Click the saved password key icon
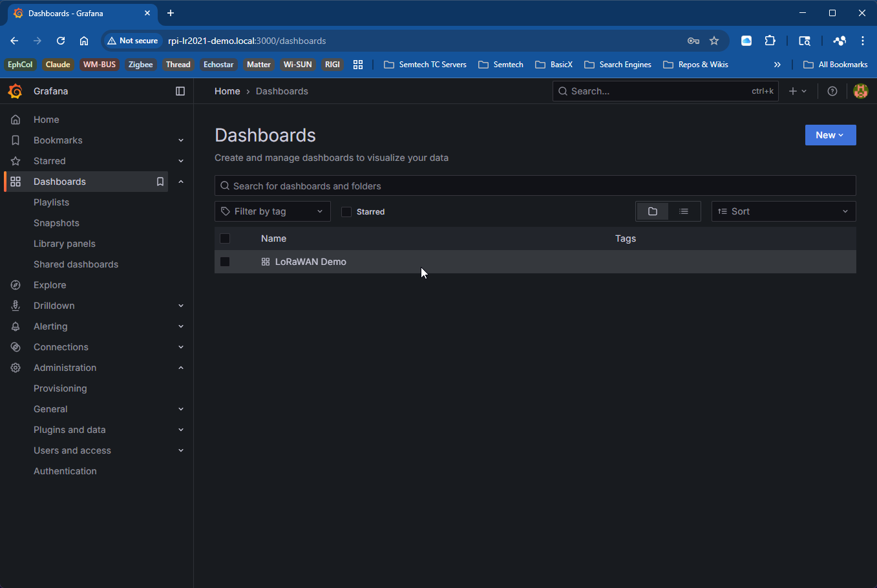The width and height of the screenshot is (877, 588). 693,41
